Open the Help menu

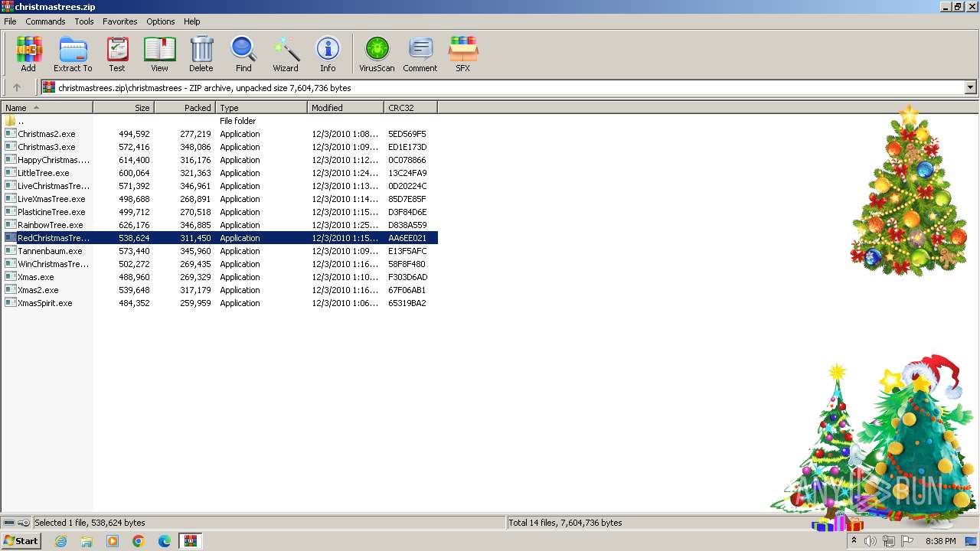click(192, 21)
